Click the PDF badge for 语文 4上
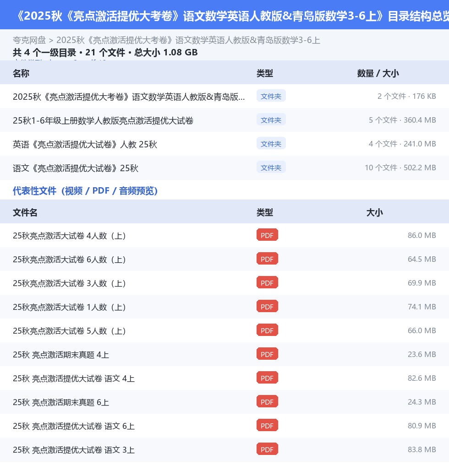Viewport: 449px width, 476px height. [x=267, y=378]
